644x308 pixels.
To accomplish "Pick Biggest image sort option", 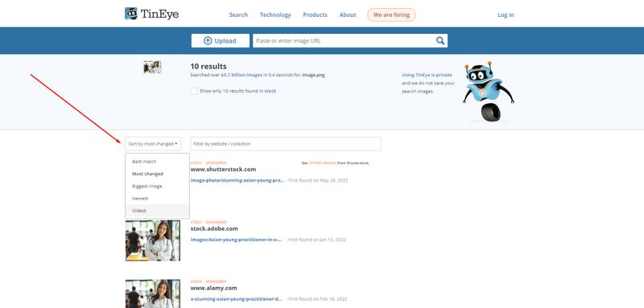I will coord(147,187).
